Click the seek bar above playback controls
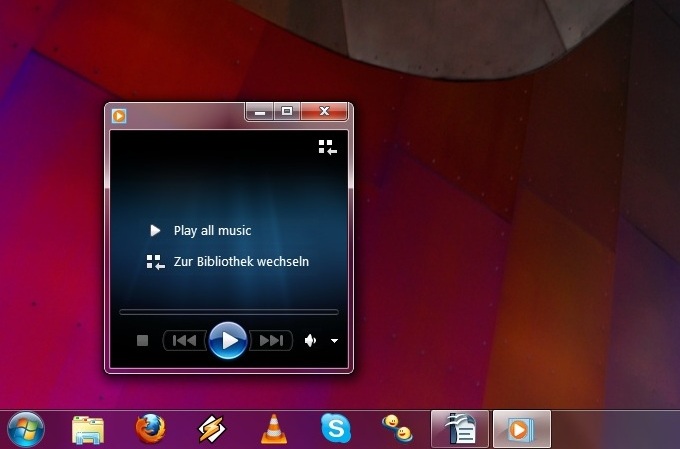Screen dimensions: 680x449 (x=228, y=312)
